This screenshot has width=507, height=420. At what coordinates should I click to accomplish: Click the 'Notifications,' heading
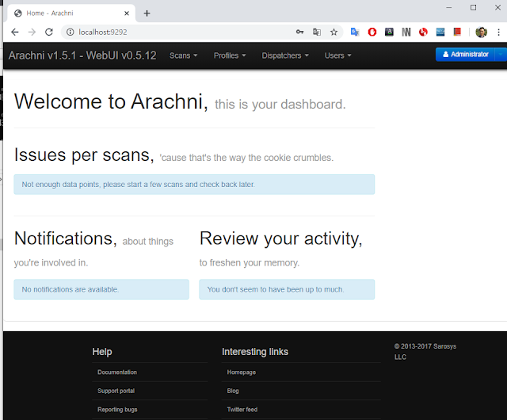[65, 239]
